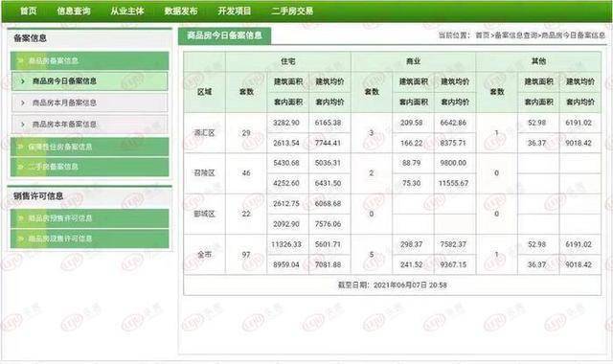Click the residential count cell 22

[x=246, y=214]
